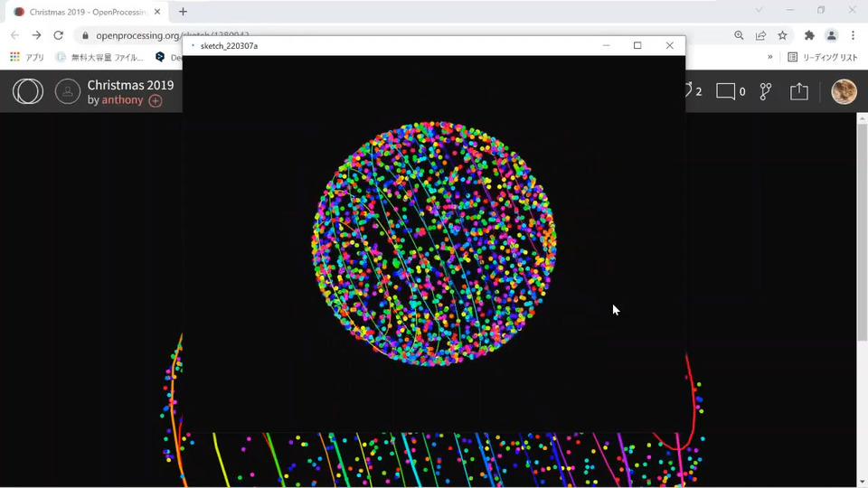Open the comments icon showing 0
This screenshot has height=488, width=868.
tap(725, 91)
